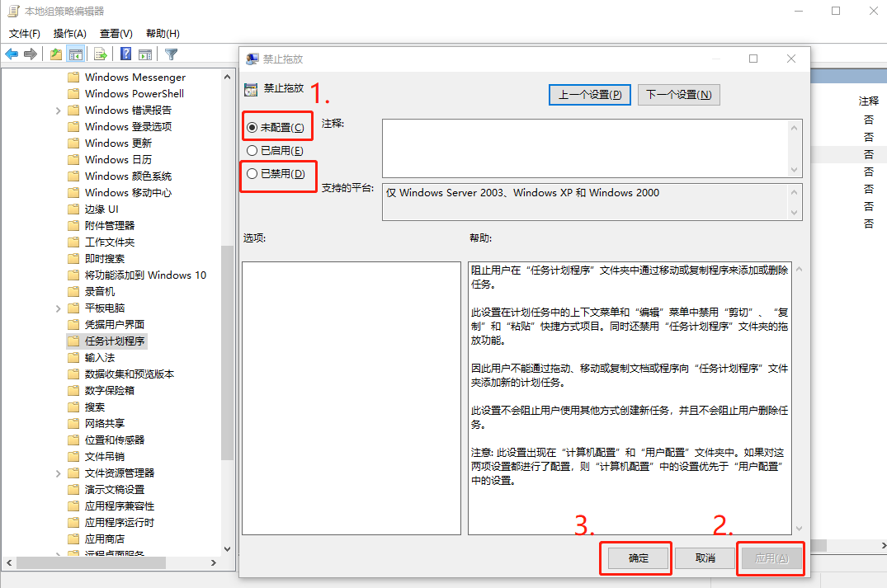
Task: Click the 确定 button
Action: coord(638,558)
